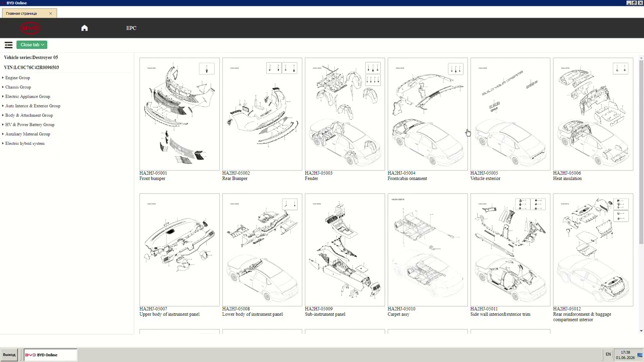
Task: Click Vehicle series:Destroyer 05 text
Action: point(31,57)
